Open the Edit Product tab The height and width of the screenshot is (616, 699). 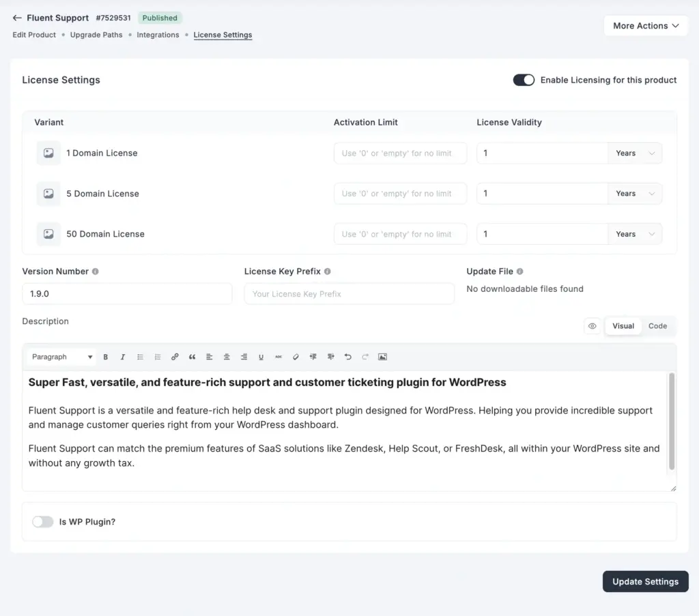tap(34, 35)
